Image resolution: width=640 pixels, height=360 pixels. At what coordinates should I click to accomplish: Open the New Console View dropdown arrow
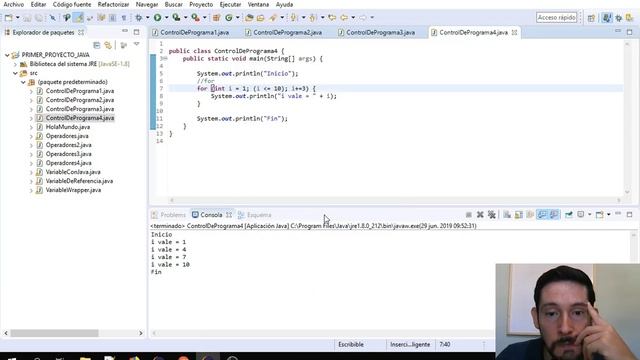click(609, 215)
